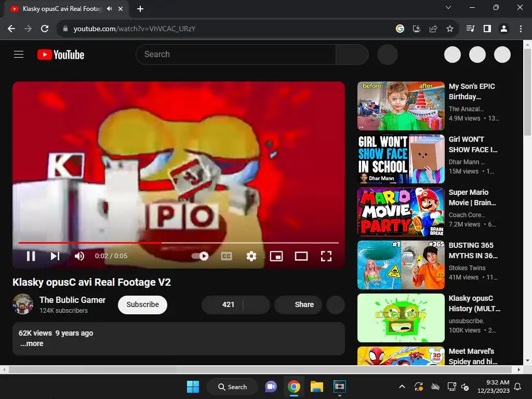Reload the YouTube page
The image size is (532, 399).
45,29
